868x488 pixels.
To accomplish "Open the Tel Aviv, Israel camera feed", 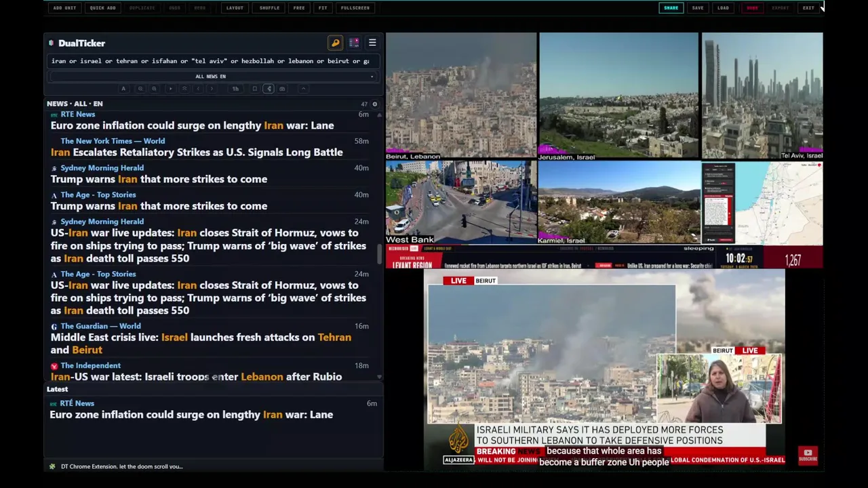I will (762, 96).
